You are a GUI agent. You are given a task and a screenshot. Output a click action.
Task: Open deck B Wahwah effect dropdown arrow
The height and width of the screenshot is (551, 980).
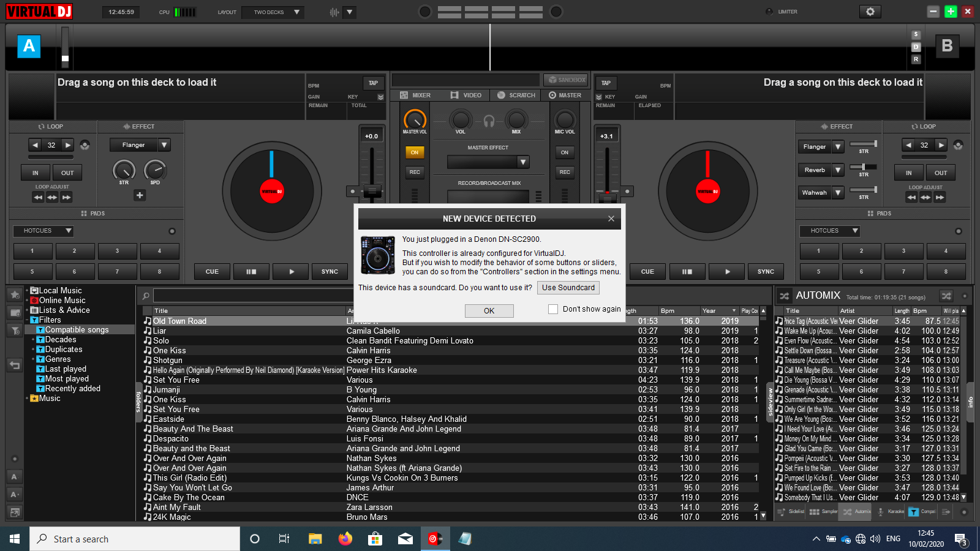[838, 192]
